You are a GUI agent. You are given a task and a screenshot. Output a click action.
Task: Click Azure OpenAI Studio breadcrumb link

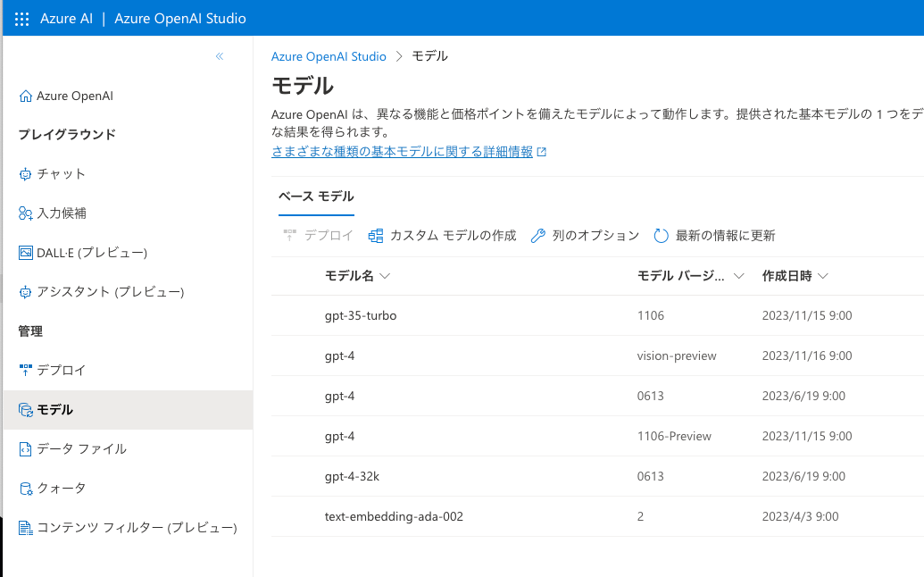329,56
